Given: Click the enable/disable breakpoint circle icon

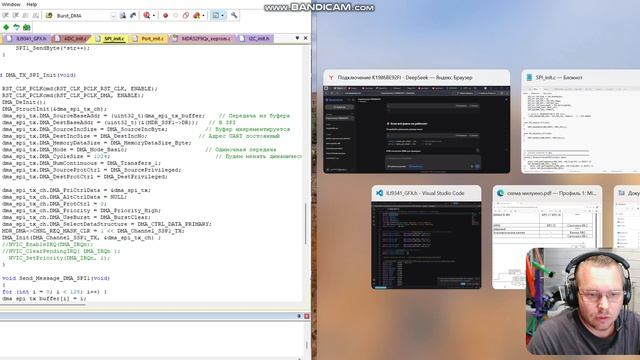Looking at the screenshot, I should [176, 16].
